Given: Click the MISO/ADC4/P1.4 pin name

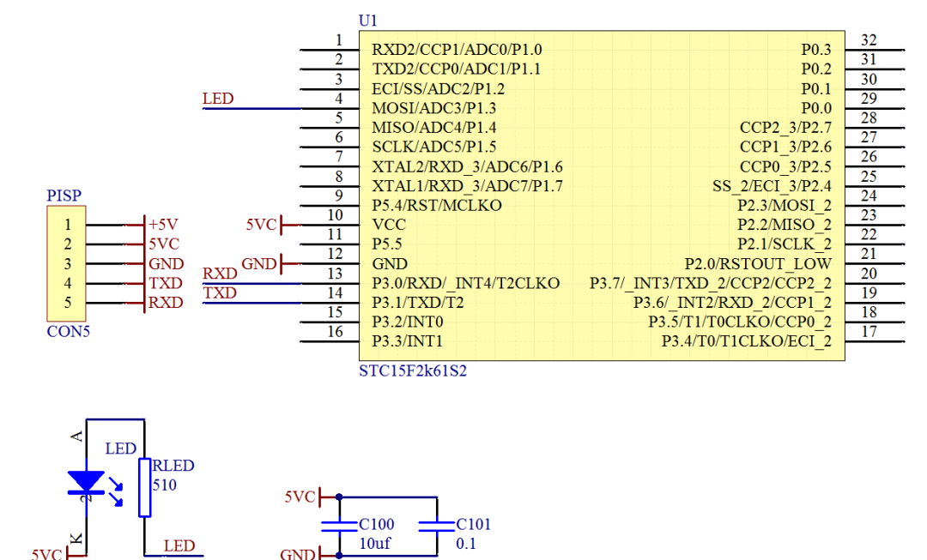Looking at the screenshot, I should pos(434,128).
